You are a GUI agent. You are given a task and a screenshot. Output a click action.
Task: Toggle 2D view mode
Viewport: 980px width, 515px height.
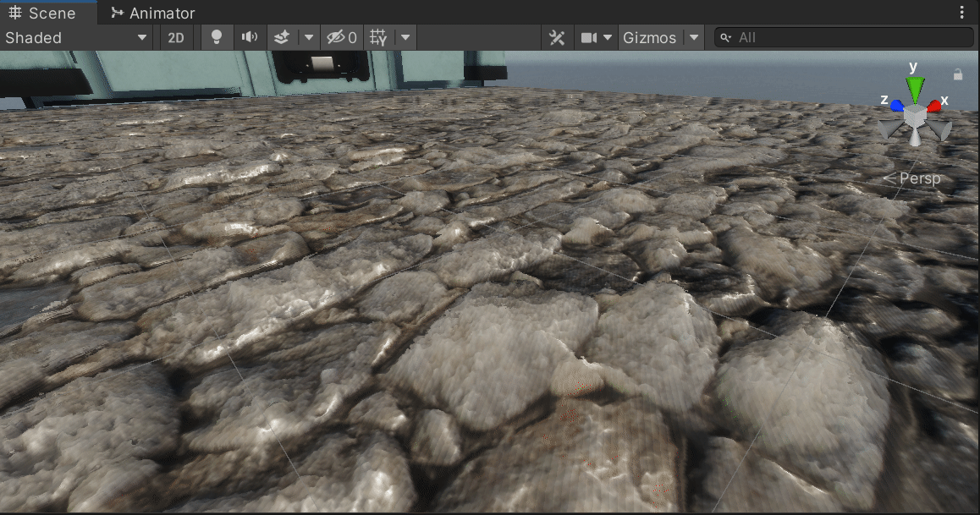click(176, 37)
